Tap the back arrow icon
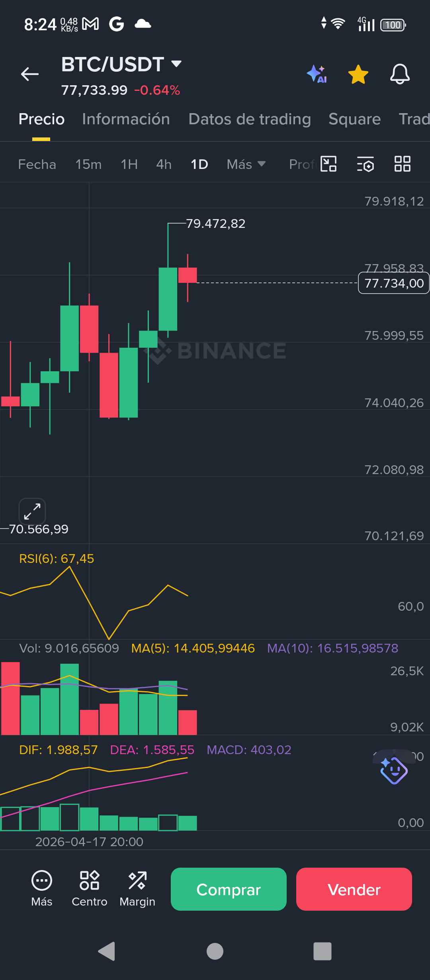This screenshot has width=430, height=980. point(30,74)
